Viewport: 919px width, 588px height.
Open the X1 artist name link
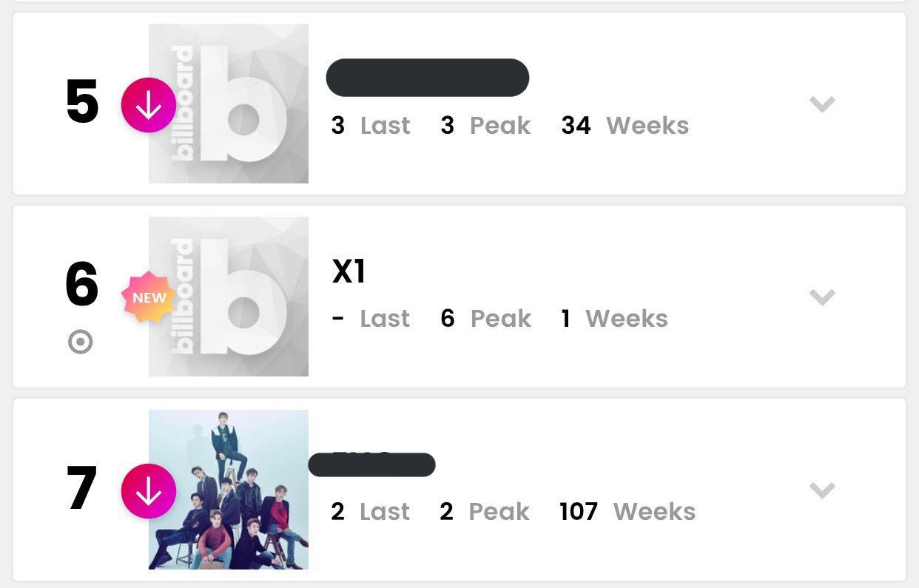[349, 272]
